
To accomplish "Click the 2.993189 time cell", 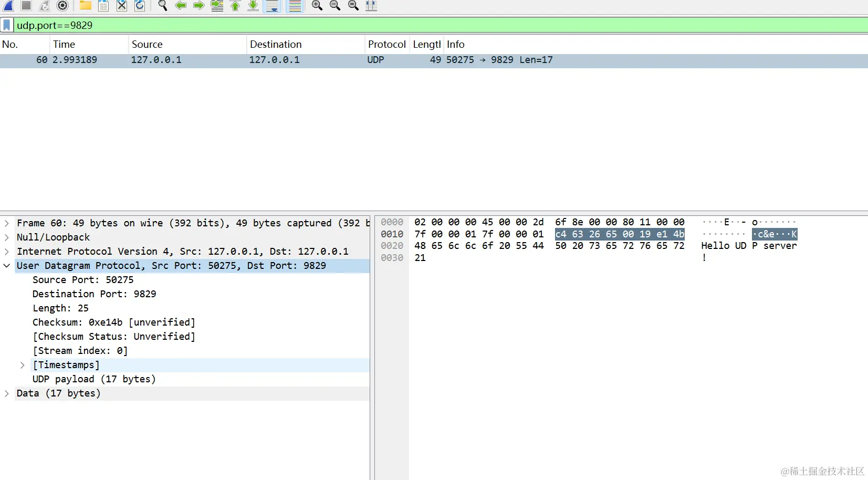I will point(75,60).
